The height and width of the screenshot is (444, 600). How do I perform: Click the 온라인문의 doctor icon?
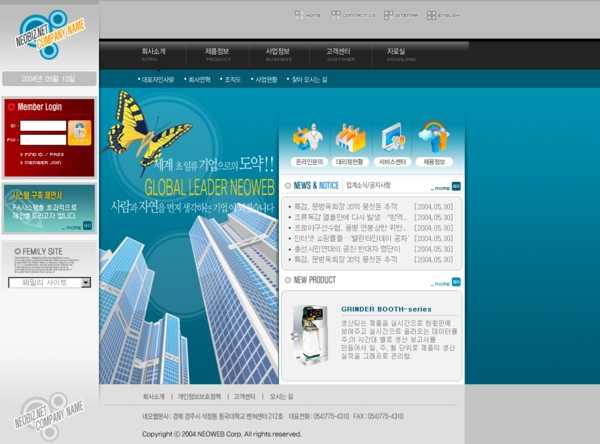click(308, 137)
